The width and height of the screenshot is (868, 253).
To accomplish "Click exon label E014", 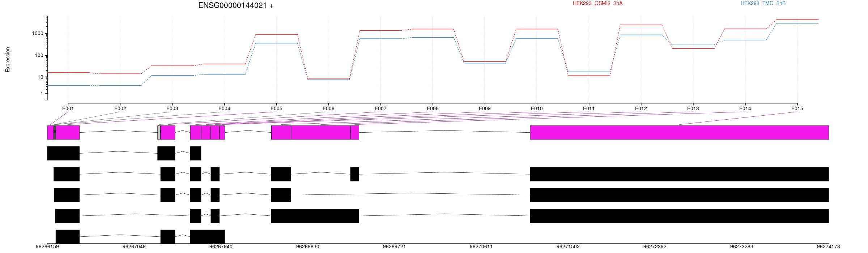I will [x=745, y=108].
